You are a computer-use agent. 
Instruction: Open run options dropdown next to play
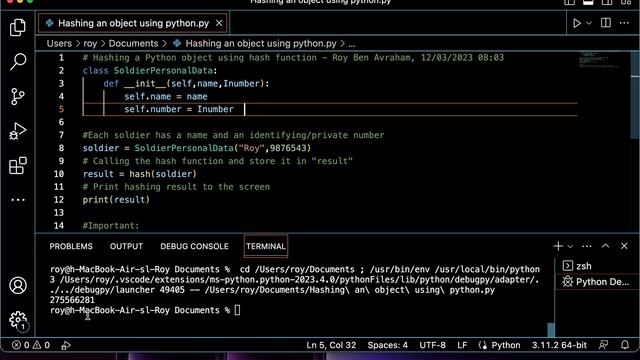pos(589,23)
